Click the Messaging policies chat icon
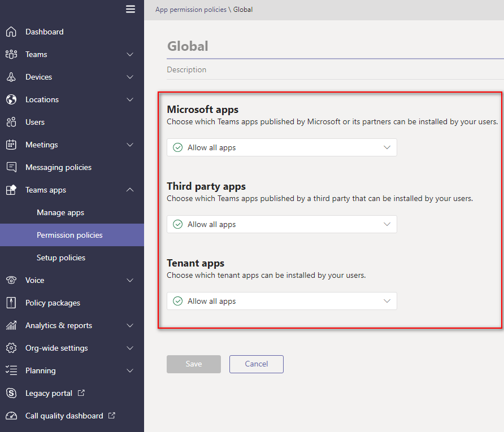The width and height of the screenshot is (504, 432). [x=11, y=167]
